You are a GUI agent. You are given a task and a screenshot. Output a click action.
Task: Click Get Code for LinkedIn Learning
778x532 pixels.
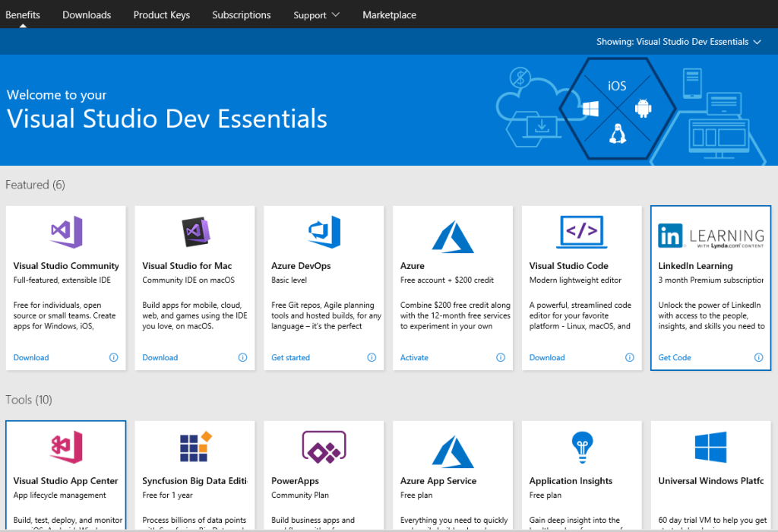click(x=675, y=357)
